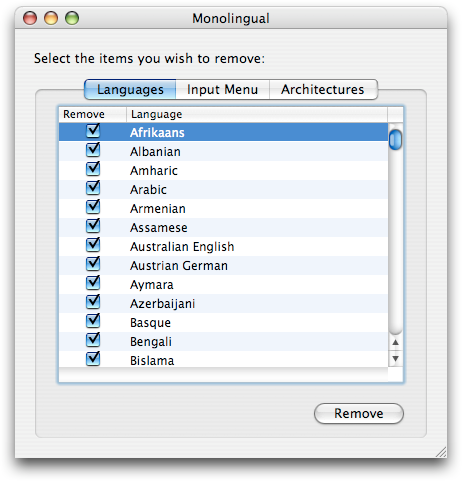Screen dimensions: 462x481
Task: Select the Languages tab
Action: [x=130, y=89]
